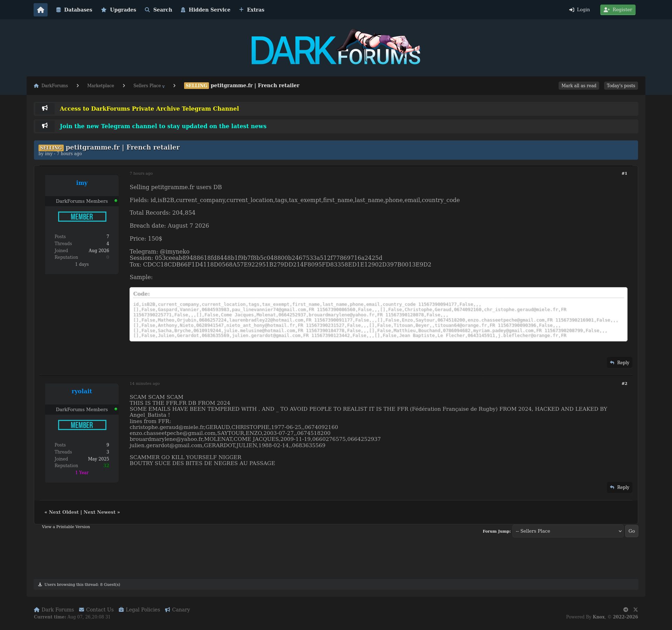Open the Dark Forums footer link

(54, 610)
